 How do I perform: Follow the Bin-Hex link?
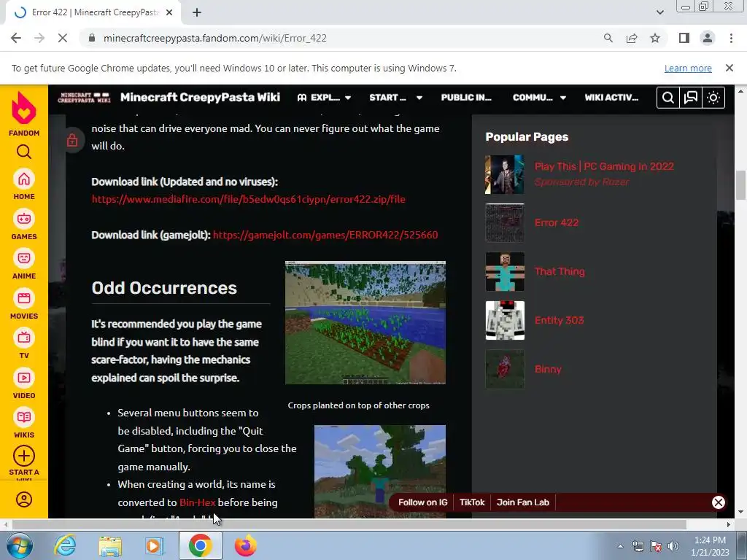click(197, 502)
